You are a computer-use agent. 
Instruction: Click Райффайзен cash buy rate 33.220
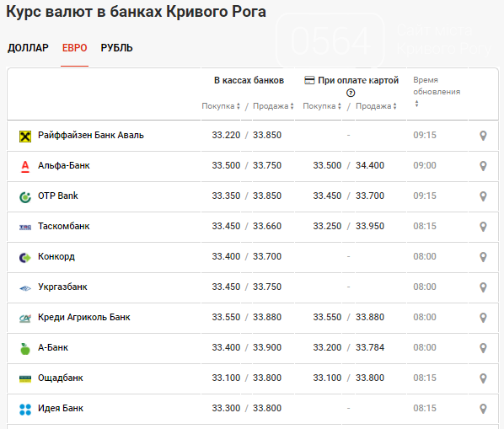coord(226,135)
